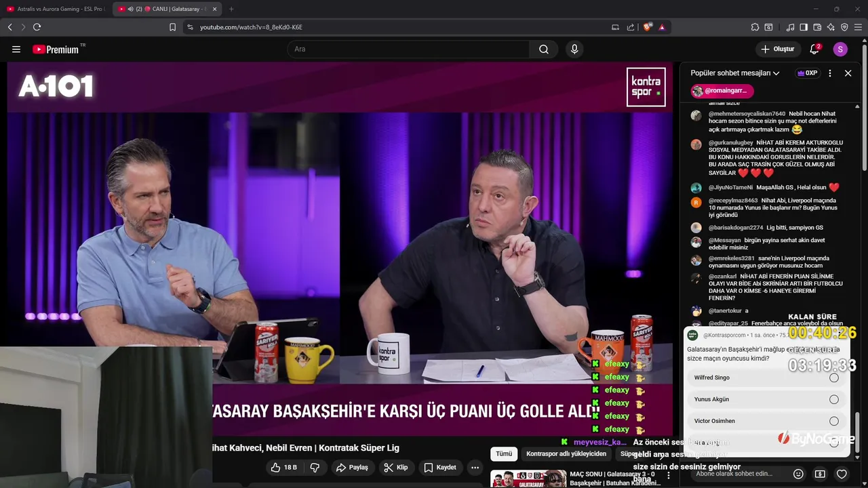Click the address bar URL
Image resolution: width=868 pixels, height=488 pixels.
251,27
